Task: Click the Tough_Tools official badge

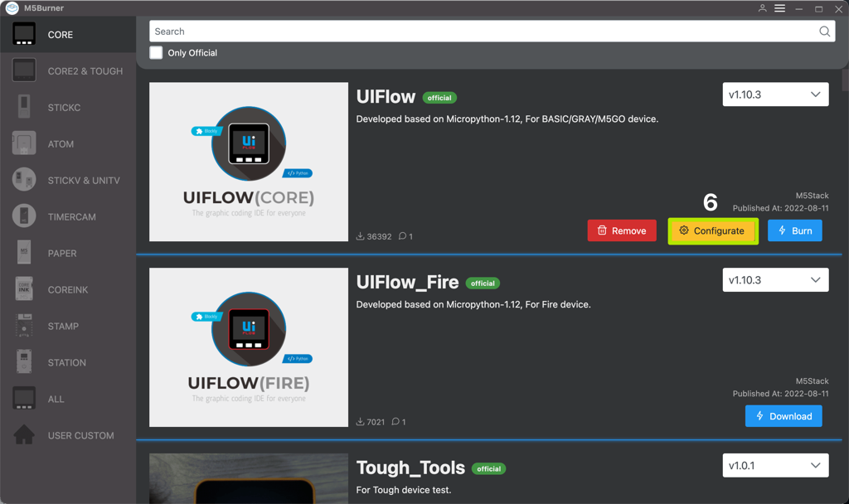Action: tap(488, 469)
